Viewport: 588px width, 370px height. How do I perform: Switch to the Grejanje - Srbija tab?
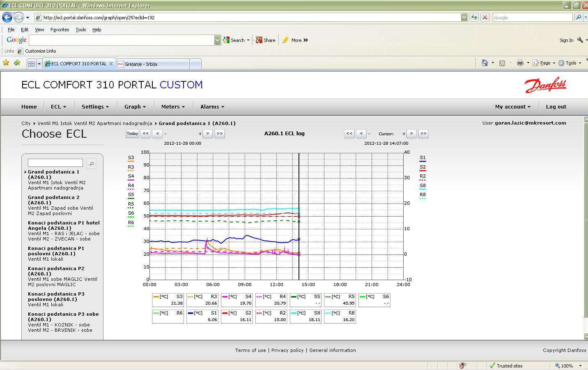[x=141, y=64]
